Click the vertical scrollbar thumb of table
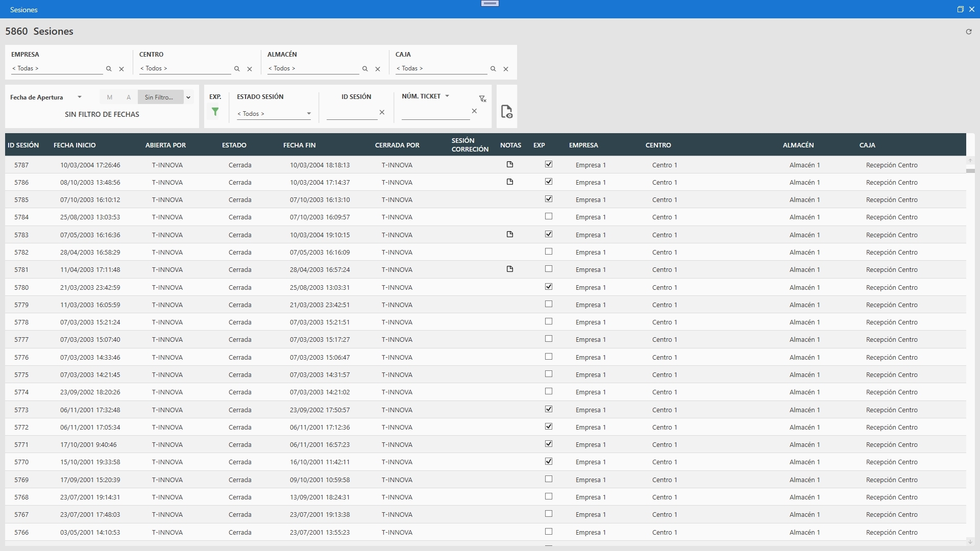 point(970,171)
